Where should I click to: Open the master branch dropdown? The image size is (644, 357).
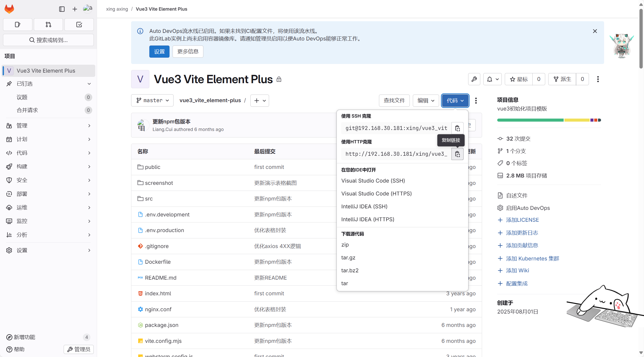[152, 101]
